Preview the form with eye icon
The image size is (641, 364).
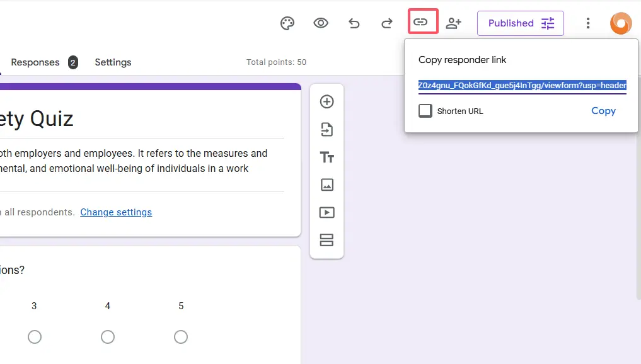pos(321,23)
